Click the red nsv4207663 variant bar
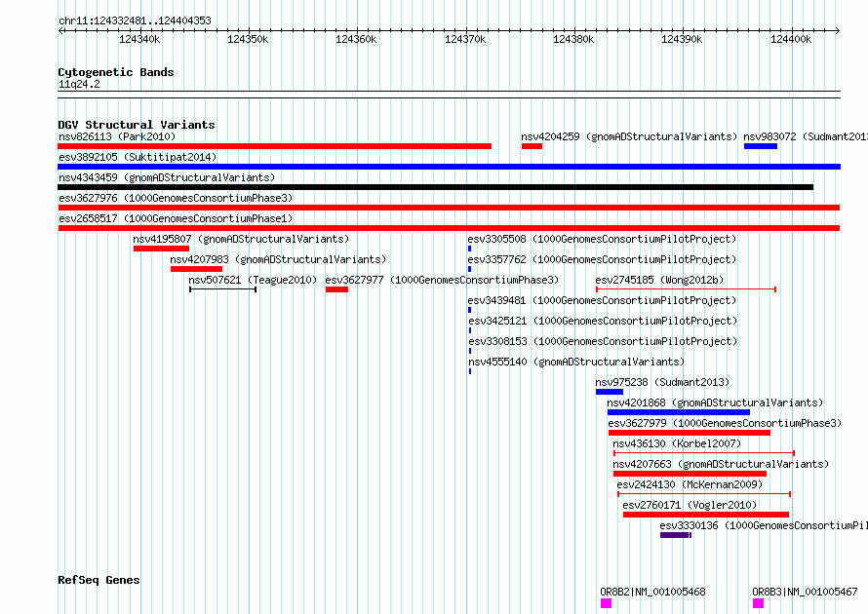Viewport: 868px width, 614px height. pos(690,474)
